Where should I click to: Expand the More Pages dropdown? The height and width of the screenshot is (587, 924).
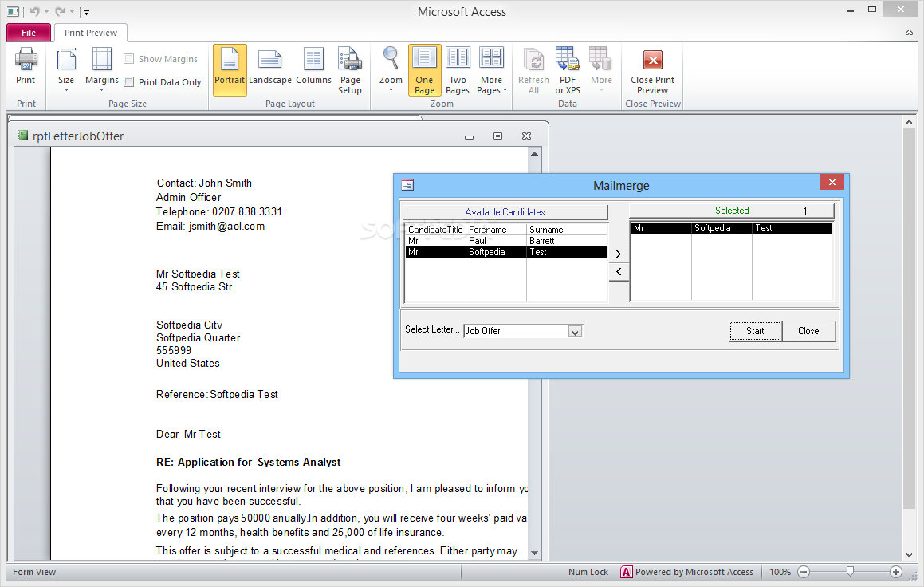tap(491, 71)
